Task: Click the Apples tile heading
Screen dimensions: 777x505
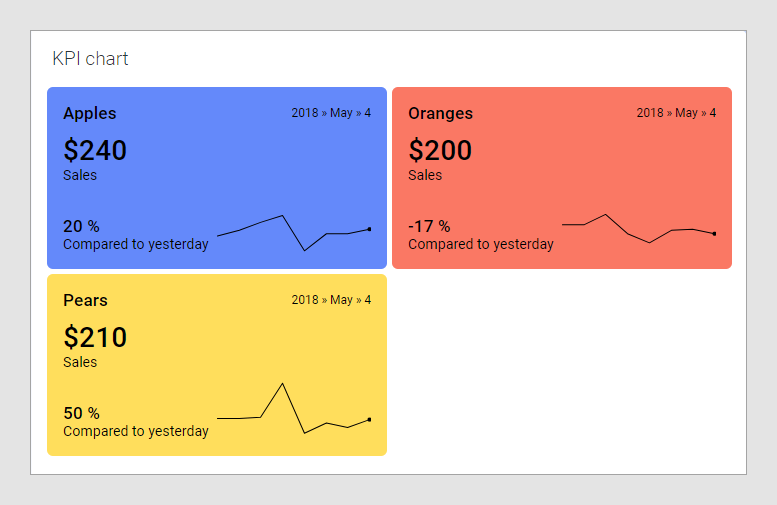Action: (x=90, y=114)
